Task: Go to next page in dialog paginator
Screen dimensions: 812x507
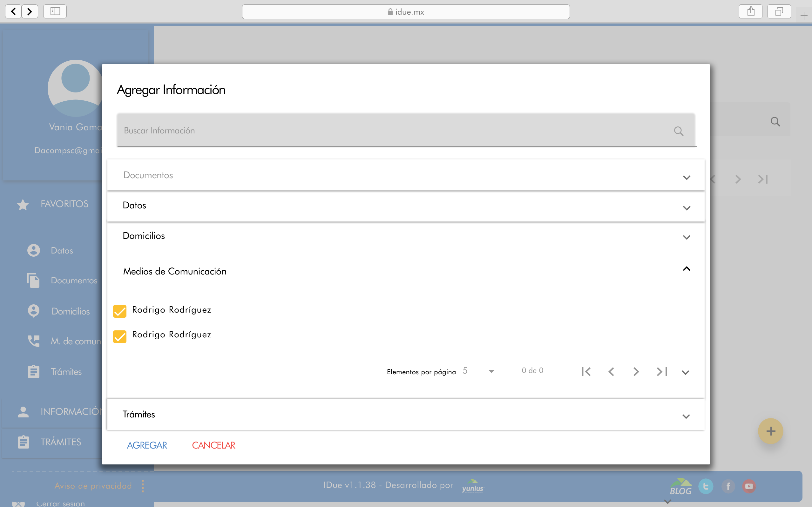Action: (x=636, y=372)
